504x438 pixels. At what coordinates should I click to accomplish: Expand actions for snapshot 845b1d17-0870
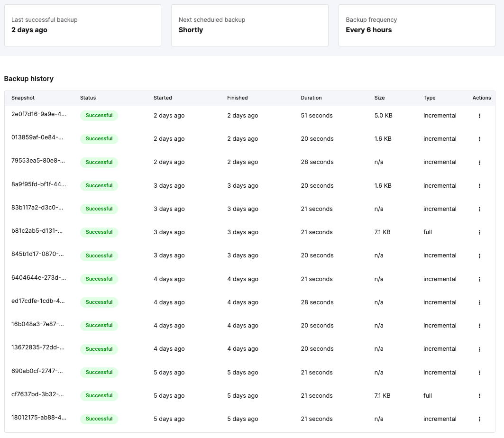click(x=479, y=256)
